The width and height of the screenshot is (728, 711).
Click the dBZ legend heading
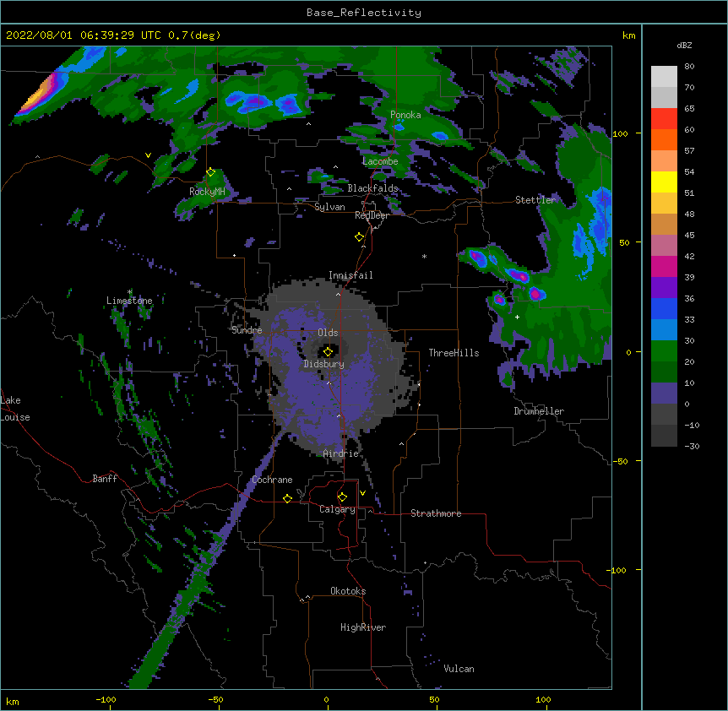pyautogui.click(x=684, y=46)
